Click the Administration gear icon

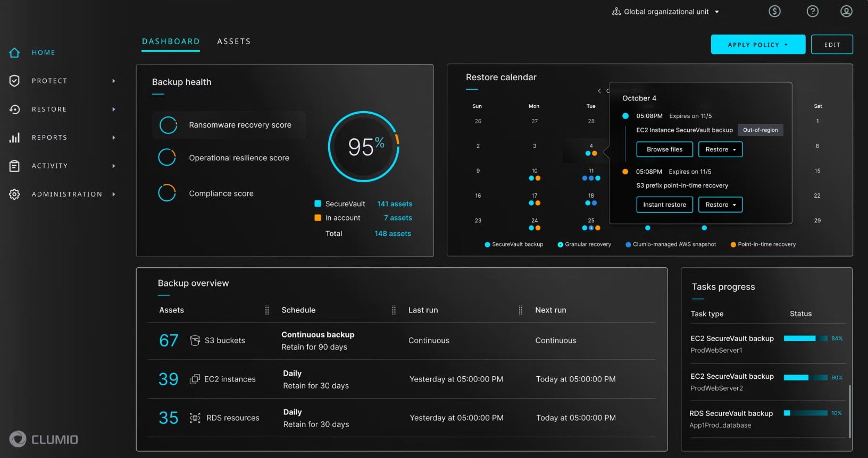(14, 194)
